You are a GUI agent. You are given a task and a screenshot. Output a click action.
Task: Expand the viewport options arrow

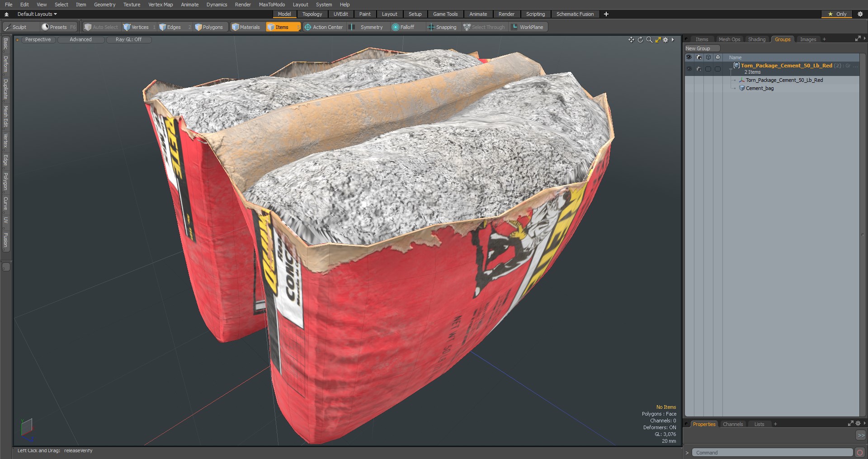point(673,40)
